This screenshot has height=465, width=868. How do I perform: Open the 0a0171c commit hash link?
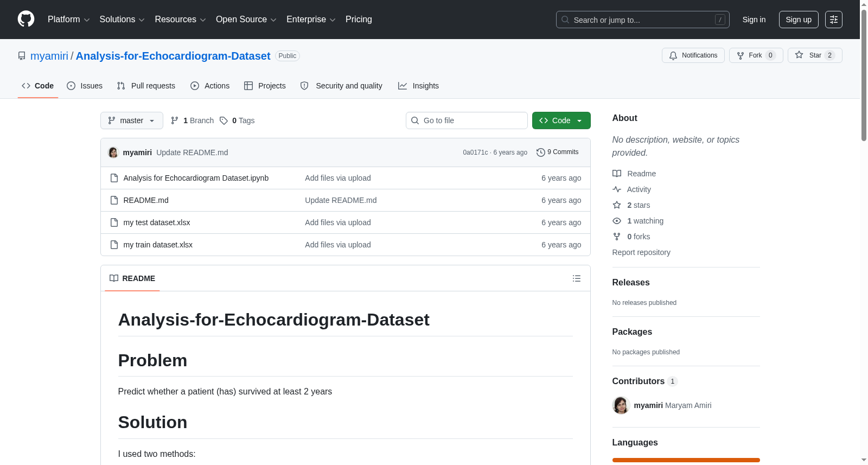tap(475, 152)
